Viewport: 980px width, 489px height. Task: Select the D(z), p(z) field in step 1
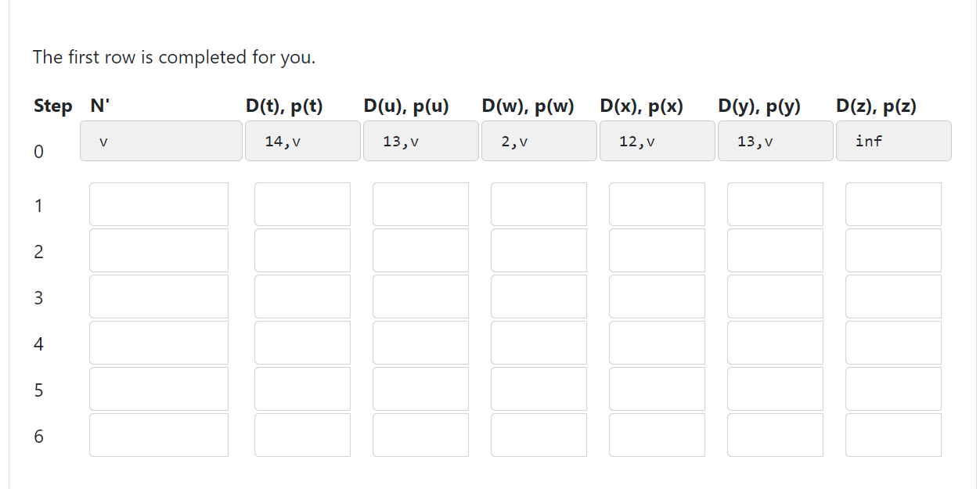point(893,204)
